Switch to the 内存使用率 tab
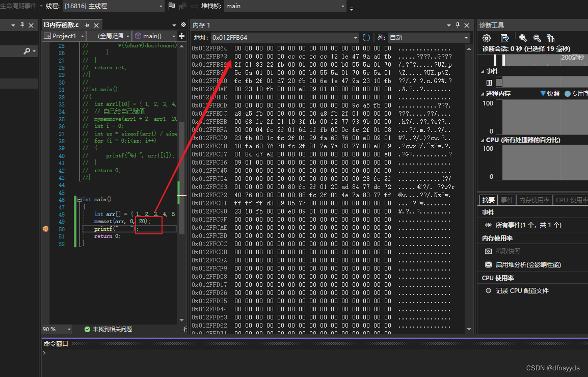The width and height of the screenshot is (588, 377). pyautogui.click(x=534, y=200)
